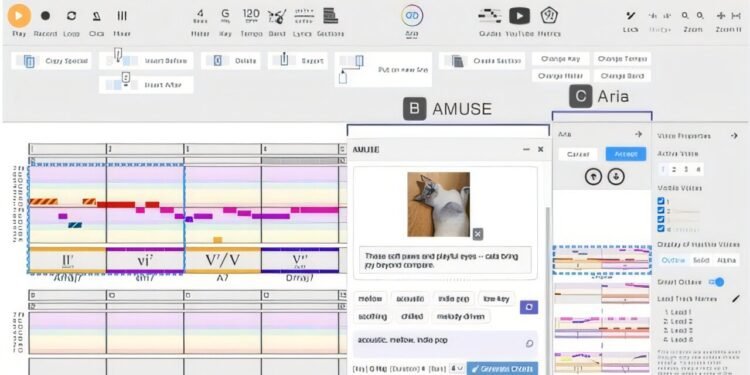Open the Metrics icon
750x375 pixels.
click(x=549, y=16)
